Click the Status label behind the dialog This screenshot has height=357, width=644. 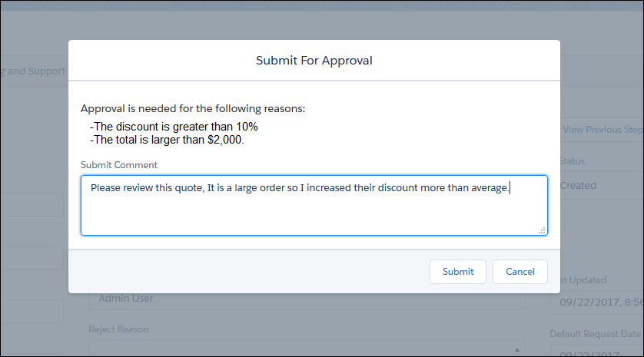(573, 161)
